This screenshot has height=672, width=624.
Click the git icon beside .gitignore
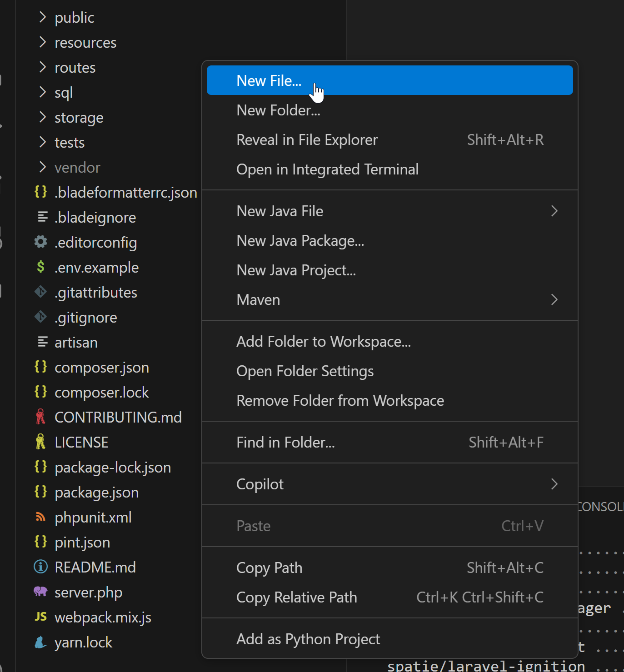[41, 317]
